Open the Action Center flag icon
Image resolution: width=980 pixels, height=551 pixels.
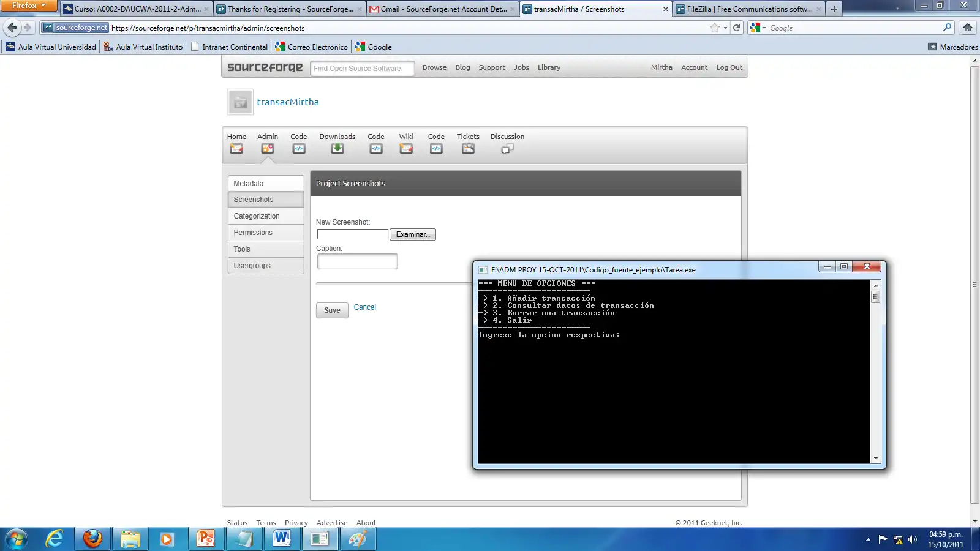point(883,539)
